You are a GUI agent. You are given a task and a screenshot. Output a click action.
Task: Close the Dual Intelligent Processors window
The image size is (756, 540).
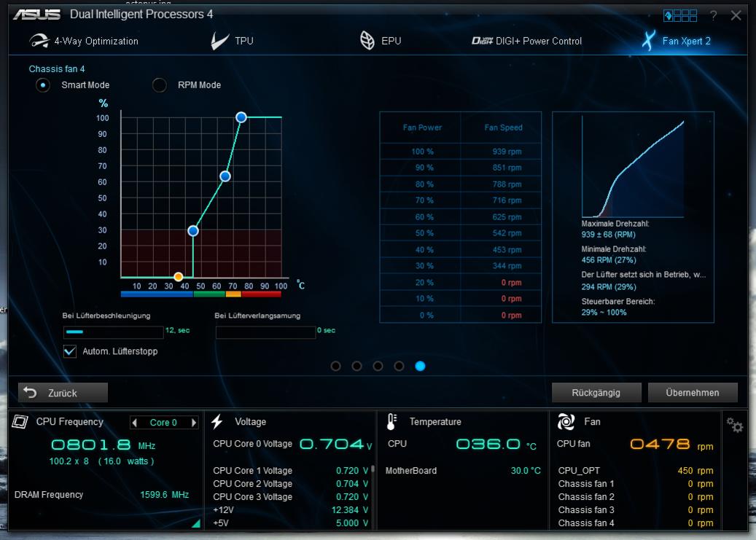[x=736, y=16]
